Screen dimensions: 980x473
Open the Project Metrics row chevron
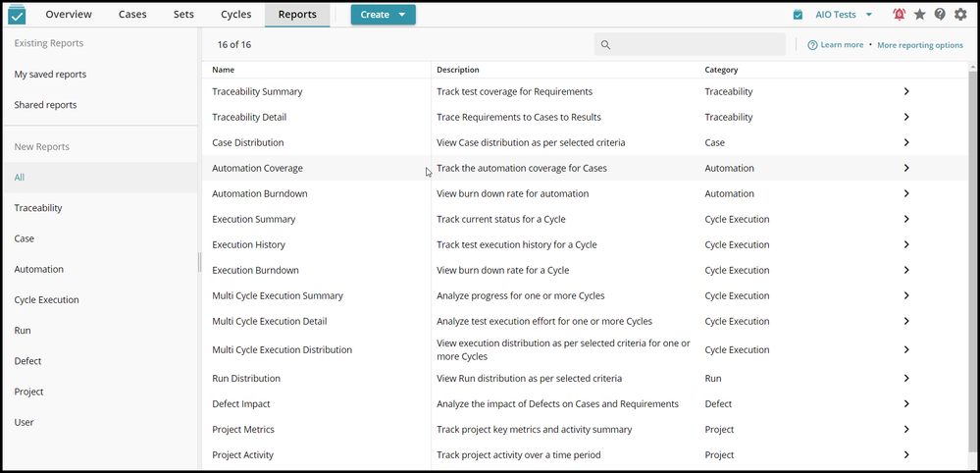pyautogui.click(x=906, y=429)
